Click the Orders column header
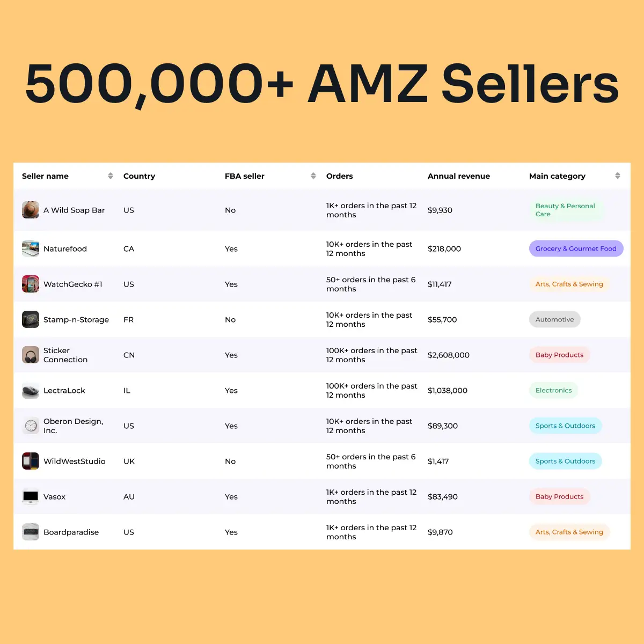644x644 pixels. point(339,175)
